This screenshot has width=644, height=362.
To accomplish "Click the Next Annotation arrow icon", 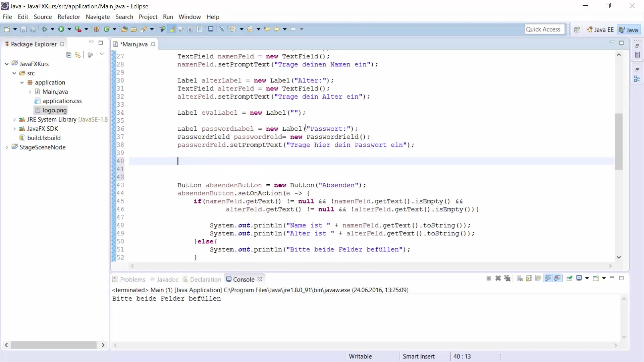I will (x=233, y=29).
